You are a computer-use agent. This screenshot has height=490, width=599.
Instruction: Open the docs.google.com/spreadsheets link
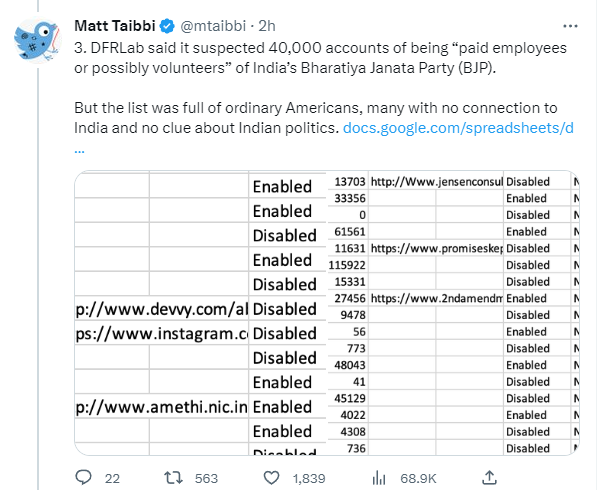tap(458, 128)
